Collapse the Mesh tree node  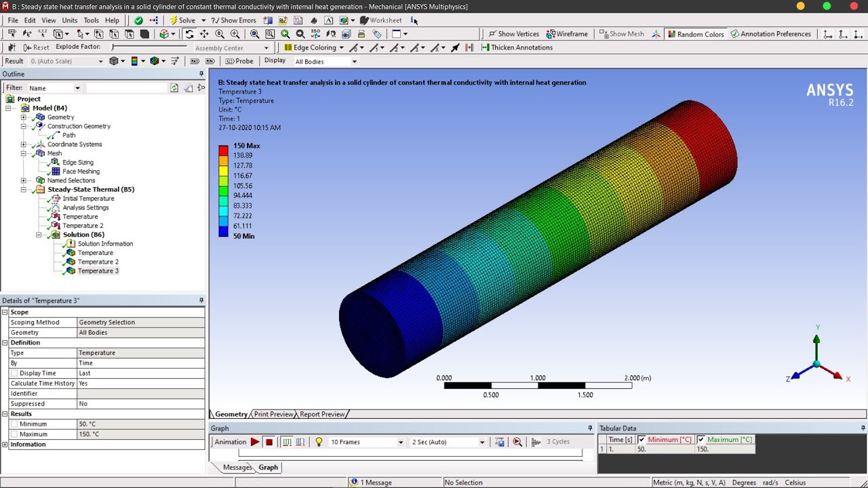pos(24,154)
